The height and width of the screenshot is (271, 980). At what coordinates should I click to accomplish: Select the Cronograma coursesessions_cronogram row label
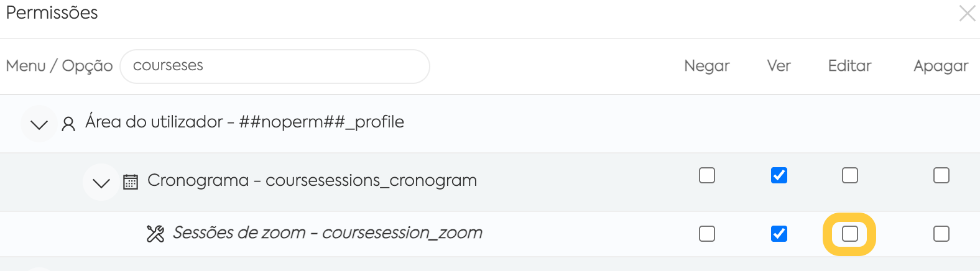[312, 181]
